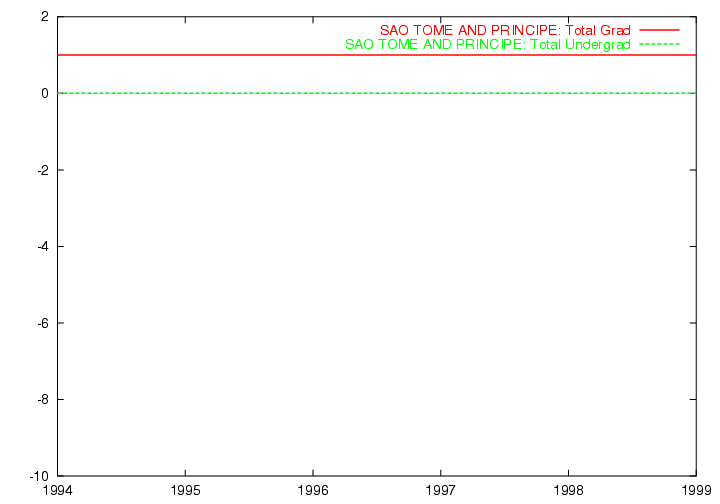Click the y-axis label -2
Screen dimensions: 720x504
[43, 170]
